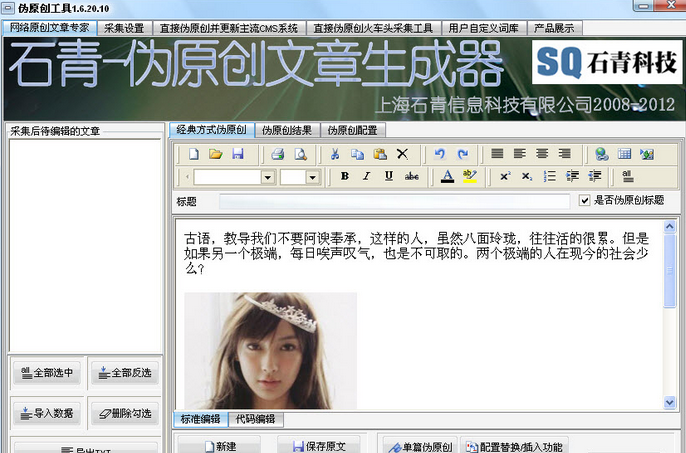Click the editor scrollbar down arrow
Screen dimensions: 686x453
669,402
